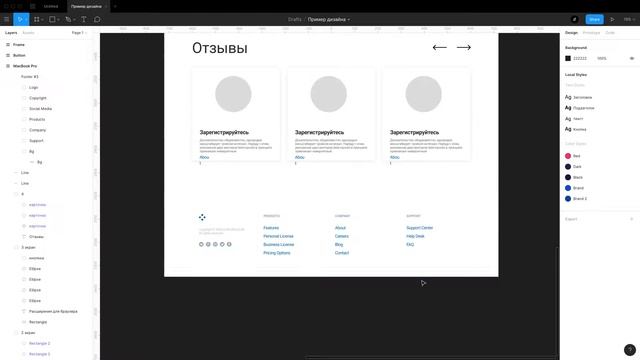The image size is (640, 360).
Task: Open the Frame tool dropdown arrow
Action: pos(42,20)
